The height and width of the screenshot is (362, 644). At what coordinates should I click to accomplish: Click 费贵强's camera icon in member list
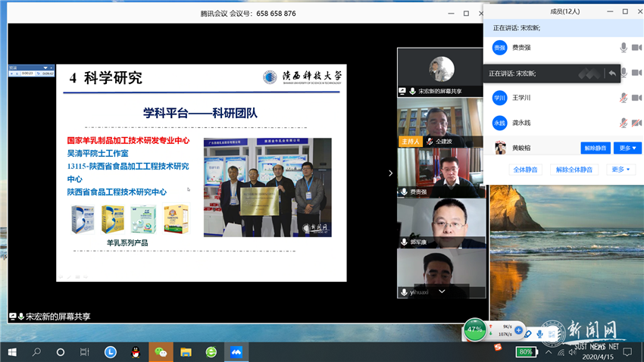(636, 47)
